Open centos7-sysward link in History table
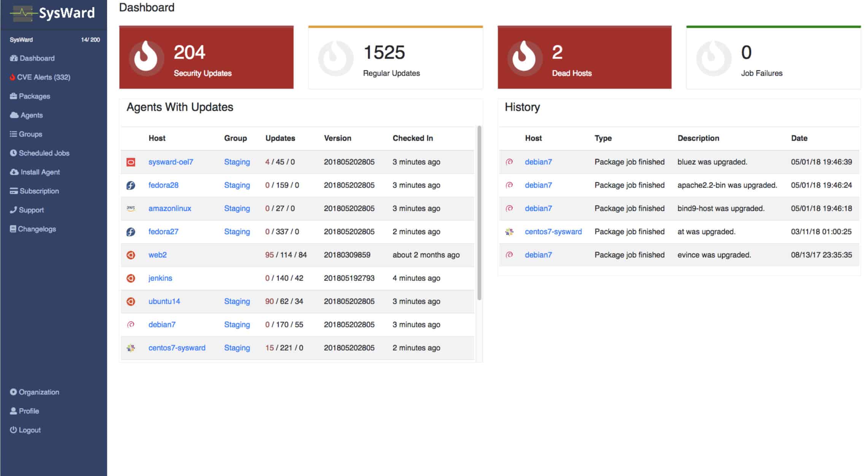Viewport: 868px width, 476px height. pos(553,232)
